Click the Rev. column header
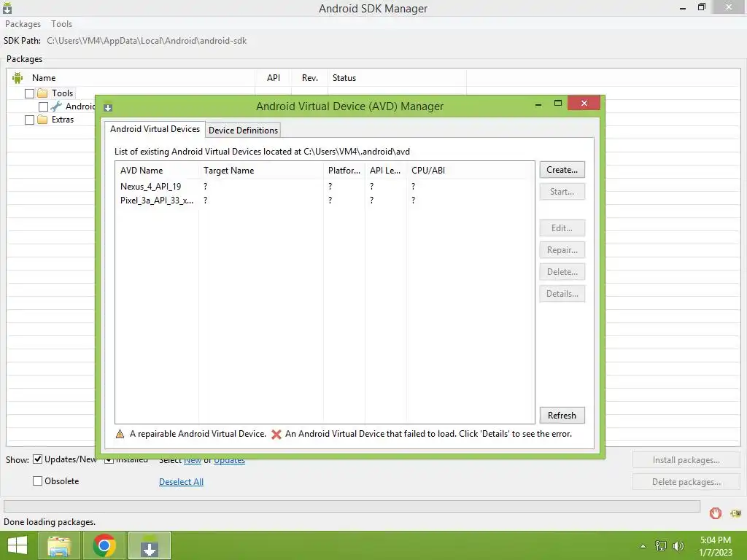This screenshot has width=747, height=560. pyautogui.click(x=309, y=77)
